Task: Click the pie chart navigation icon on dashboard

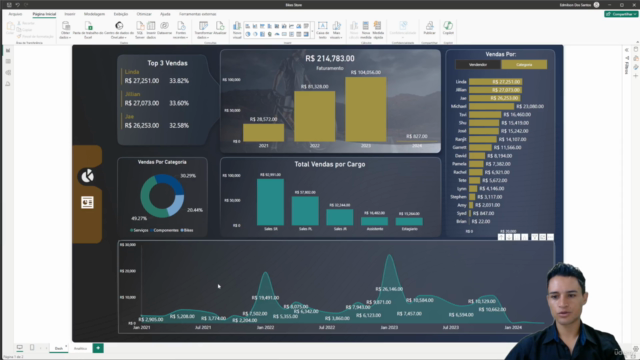Action: pyautogui.click(x=87, y=176)
